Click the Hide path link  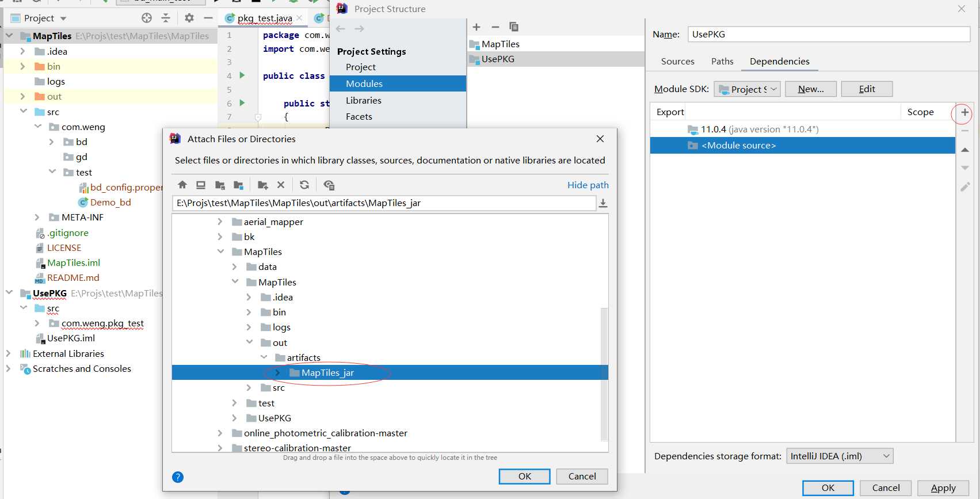click(x=588, y=185)
